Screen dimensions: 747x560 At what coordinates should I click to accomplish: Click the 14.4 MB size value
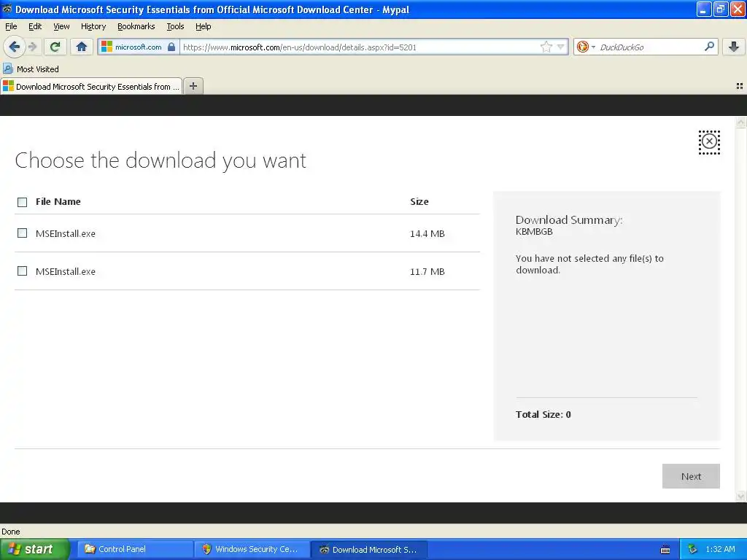click(427, 234)
